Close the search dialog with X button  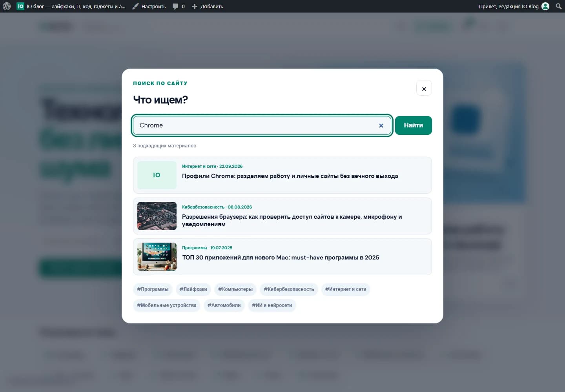tap(424, 88)
